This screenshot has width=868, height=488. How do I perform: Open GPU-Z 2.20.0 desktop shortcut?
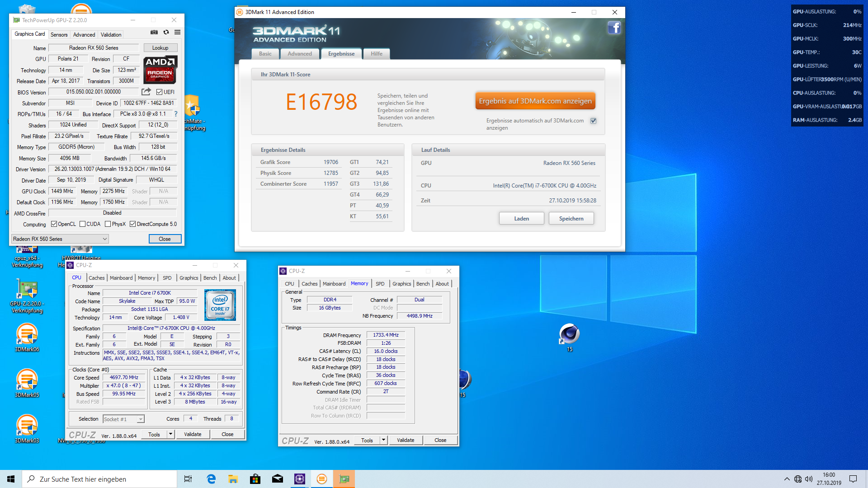click(27, 296)
